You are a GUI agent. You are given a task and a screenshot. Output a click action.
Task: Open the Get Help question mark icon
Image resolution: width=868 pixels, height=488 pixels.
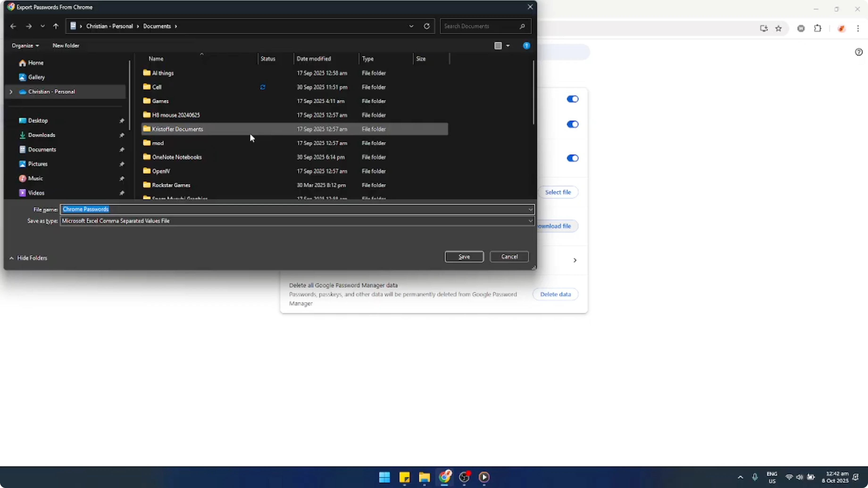(527, 45)
